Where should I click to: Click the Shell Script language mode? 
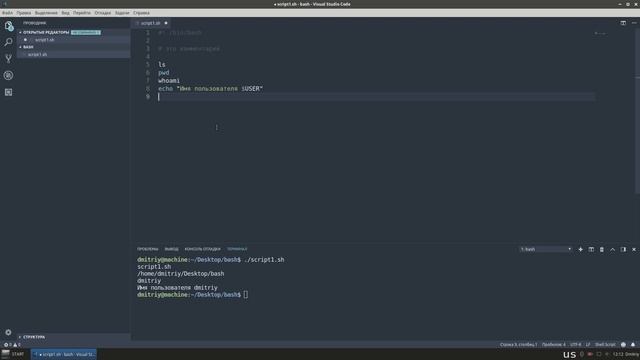[x=605, y=344]
